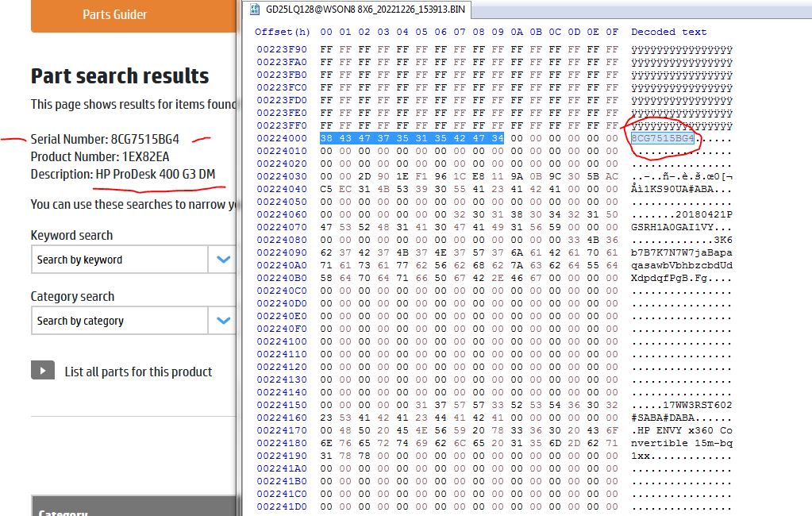Select the GD25LQ128@WSON8 BIN file tab
Viewport: 812px width, 516px height.
coord(357,10)
